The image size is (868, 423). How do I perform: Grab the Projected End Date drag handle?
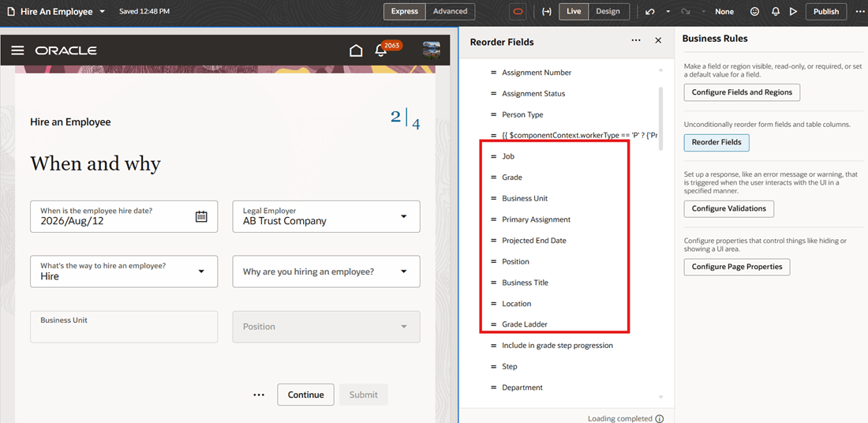(x=493, y=241)
